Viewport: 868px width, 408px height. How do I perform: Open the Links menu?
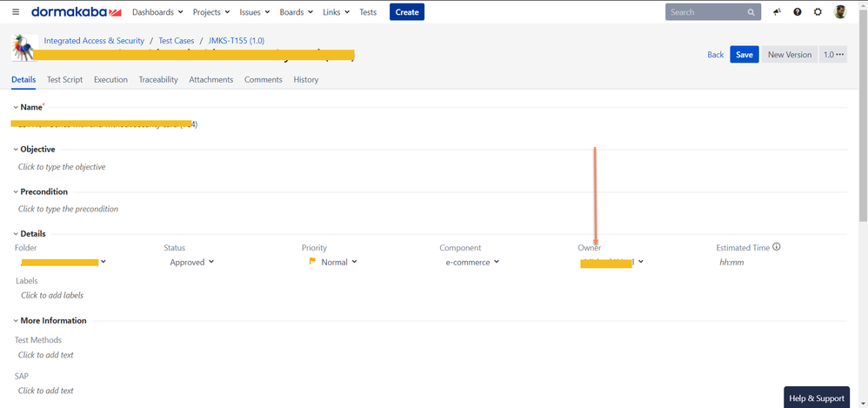click(336, 11)
